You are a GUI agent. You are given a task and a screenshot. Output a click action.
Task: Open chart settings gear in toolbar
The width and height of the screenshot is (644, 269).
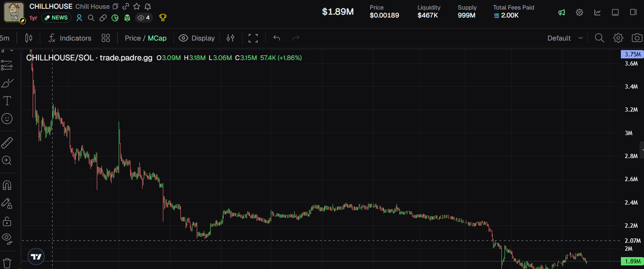(x=618, y=38)
